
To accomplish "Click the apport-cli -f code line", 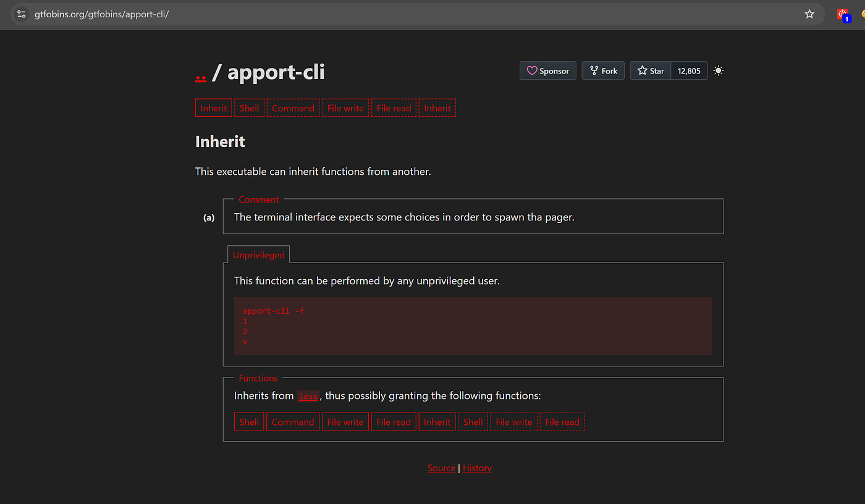I will pos(274,311).
